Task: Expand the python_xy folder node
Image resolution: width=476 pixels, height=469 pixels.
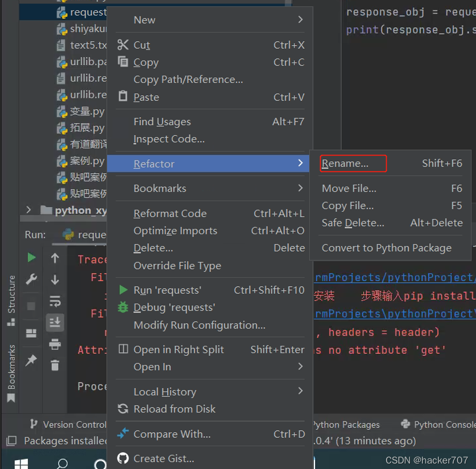Action: point(28,210)
